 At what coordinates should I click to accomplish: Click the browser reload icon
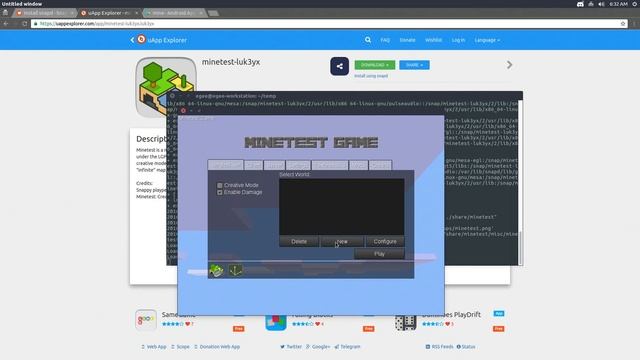(24, 24)
